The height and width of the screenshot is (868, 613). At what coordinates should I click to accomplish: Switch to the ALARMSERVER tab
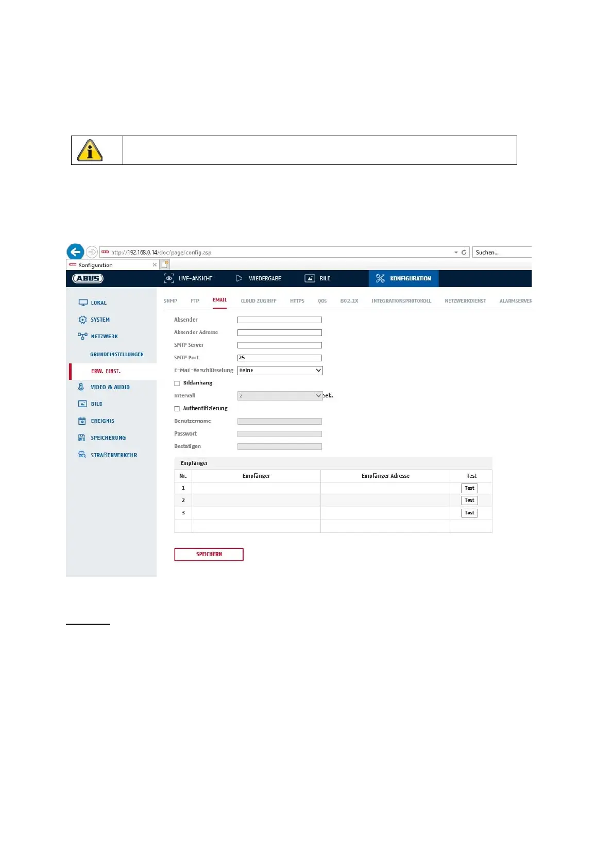[x=515, y=301]
